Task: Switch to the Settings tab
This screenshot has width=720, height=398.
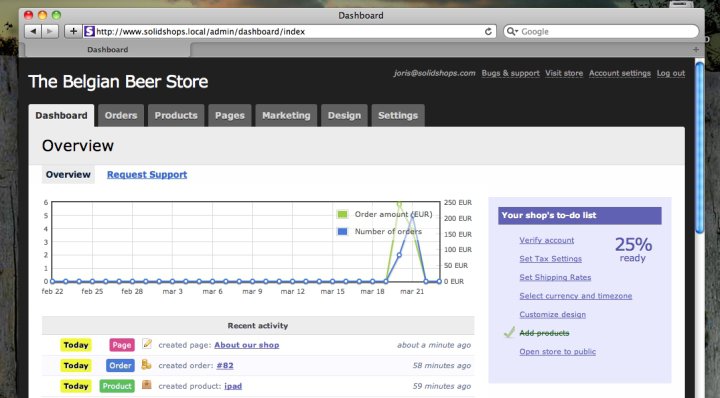Action: click(398, 115)
